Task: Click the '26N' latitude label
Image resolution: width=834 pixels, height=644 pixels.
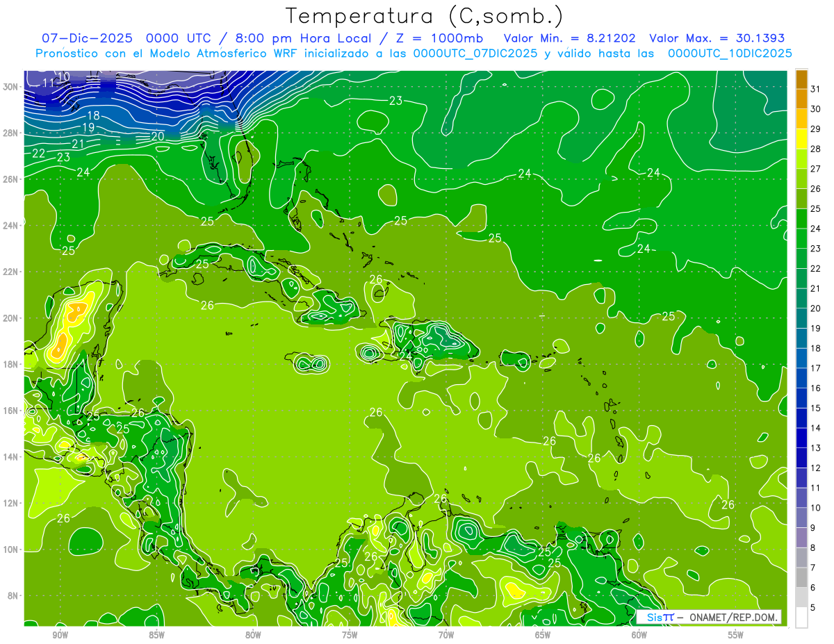Action: [x=10, y=179]
